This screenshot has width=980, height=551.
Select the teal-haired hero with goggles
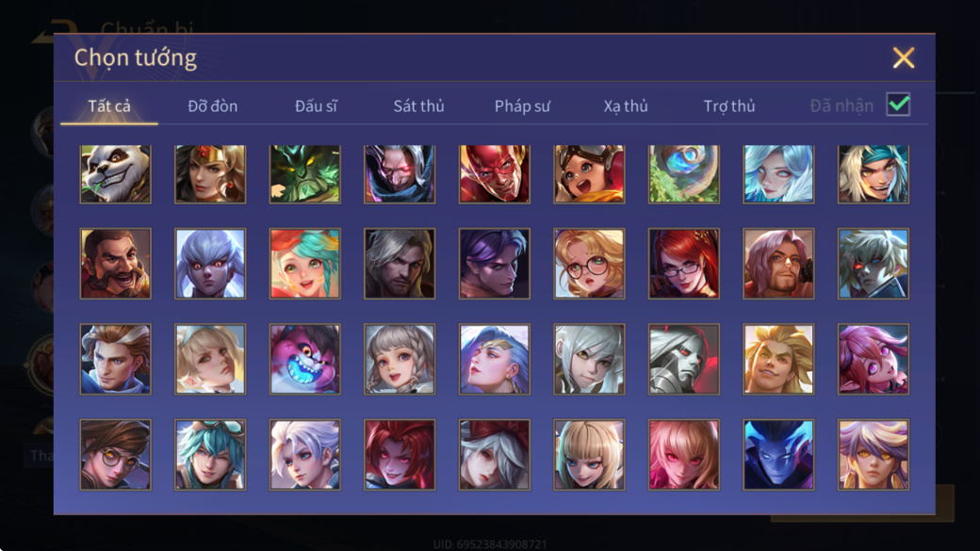tap(210, 454)
